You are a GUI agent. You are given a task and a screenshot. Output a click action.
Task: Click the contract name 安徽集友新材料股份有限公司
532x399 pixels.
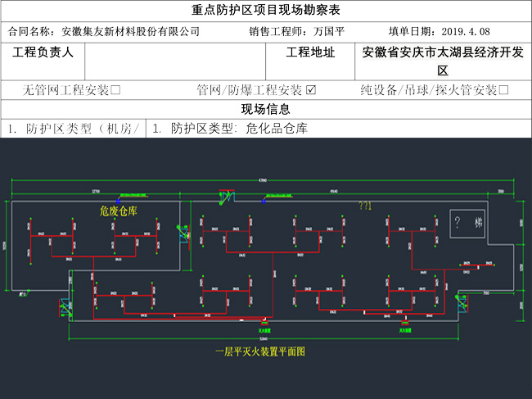[131, 32]
